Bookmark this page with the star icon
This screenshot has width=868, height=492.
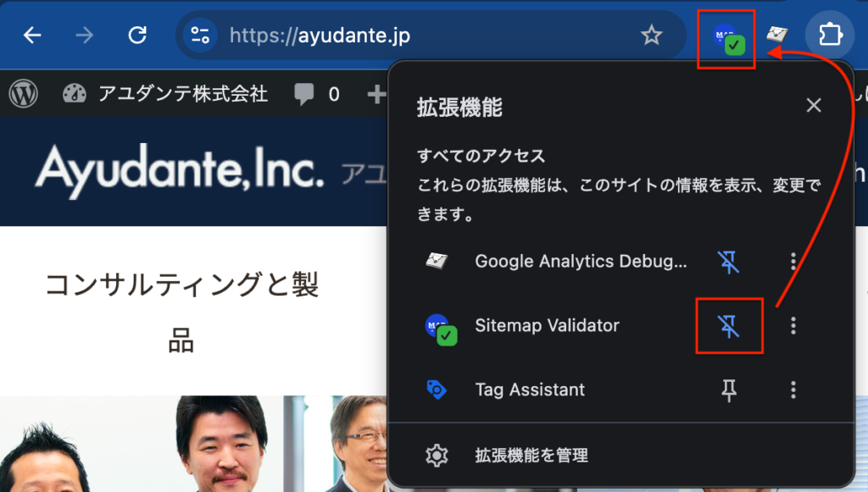(x=652, y=36)
